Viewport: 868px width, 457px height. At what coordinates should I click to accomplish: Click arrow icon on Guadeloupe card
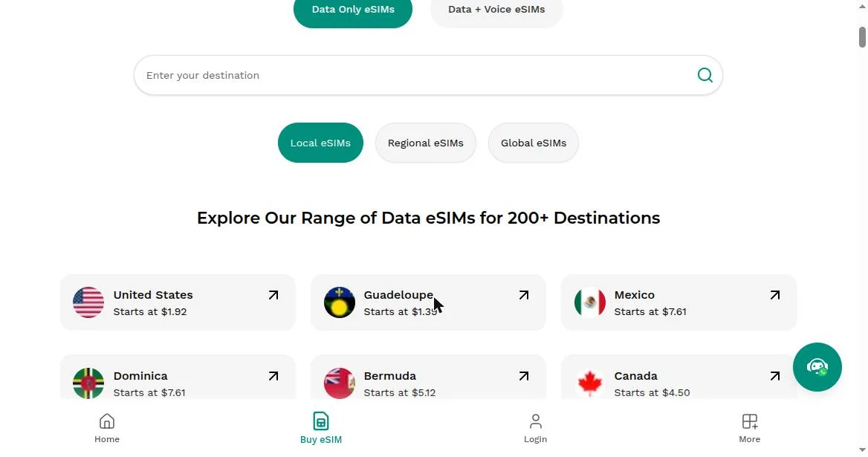(x=524, y=296)
